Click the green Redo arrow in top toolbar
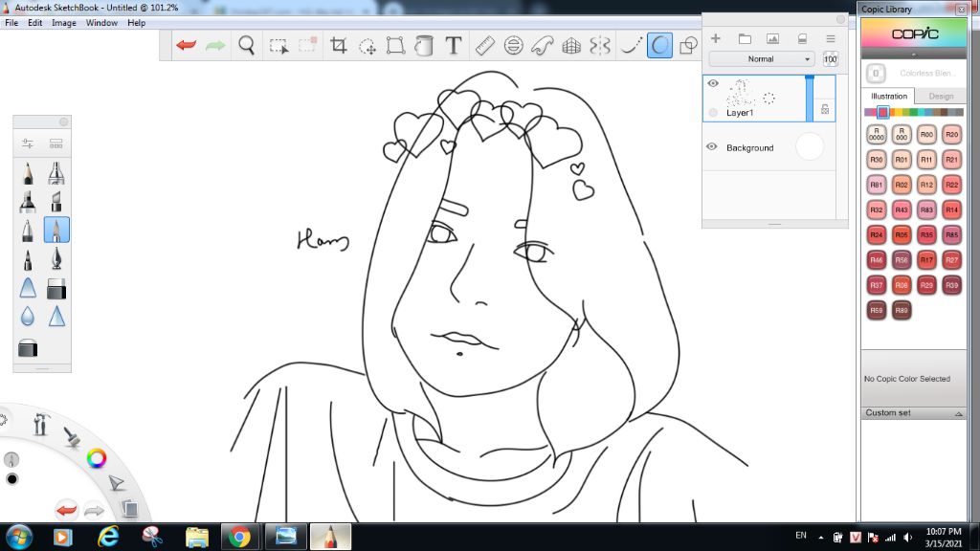This screenshot has height=551, width=980. [215, 46]
